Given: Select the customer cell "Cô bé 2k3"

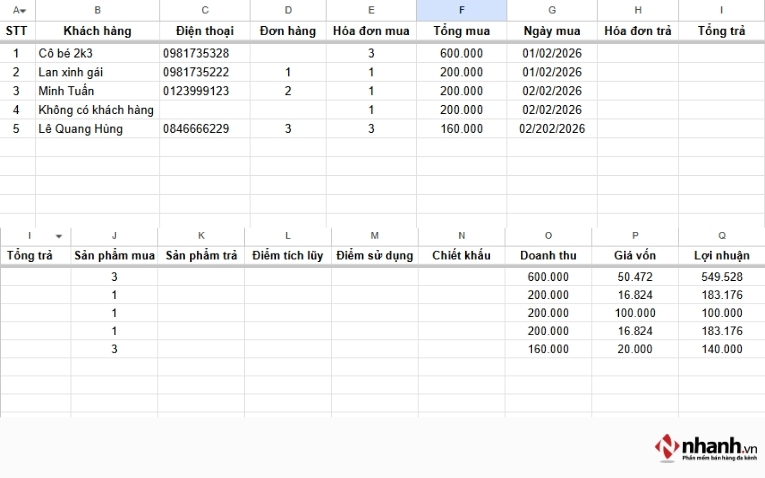Looking at the screenshot, I should pos(70,53).
